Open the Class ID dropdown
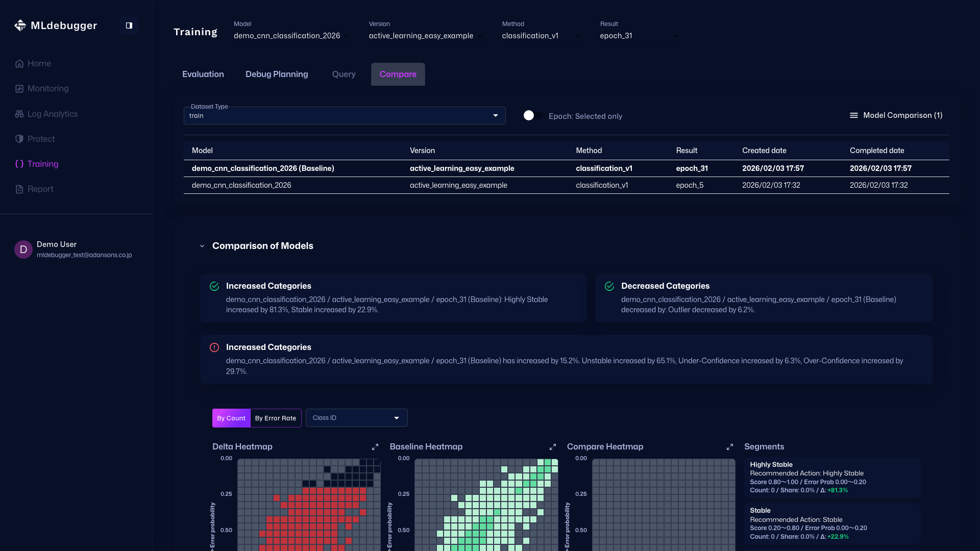 point(356,418)
